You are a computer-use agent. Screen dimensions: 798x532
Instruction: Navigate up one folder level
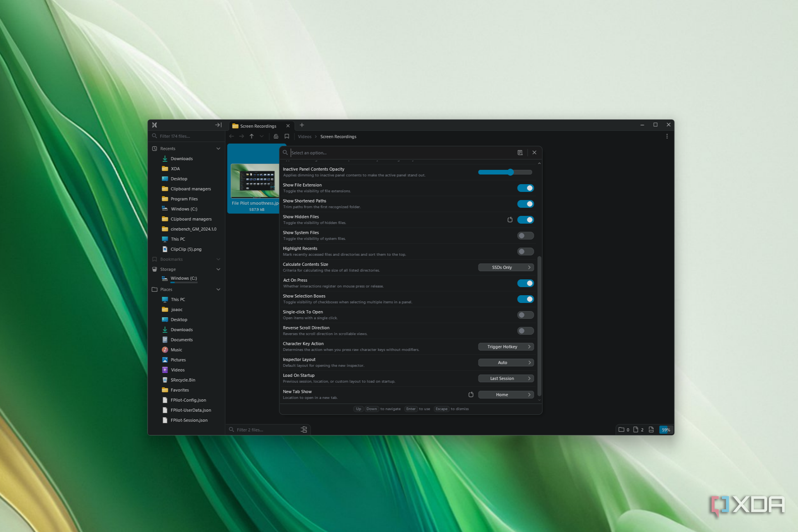tap(252, 136)
